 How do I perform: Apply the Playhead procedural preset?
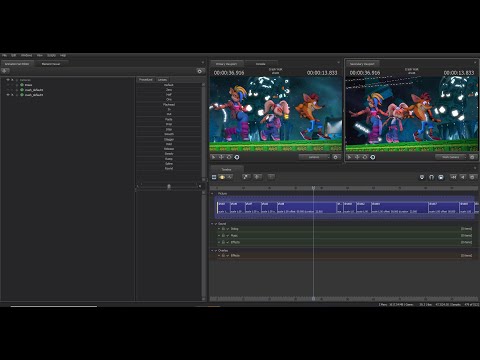[x=169, y=105]
